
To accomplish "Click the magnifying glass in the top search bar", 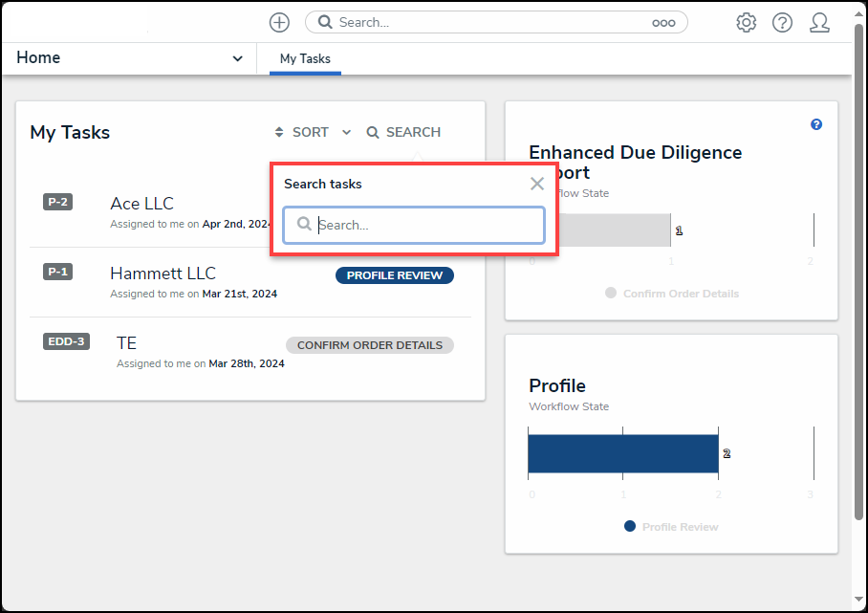I will (324, 21).
